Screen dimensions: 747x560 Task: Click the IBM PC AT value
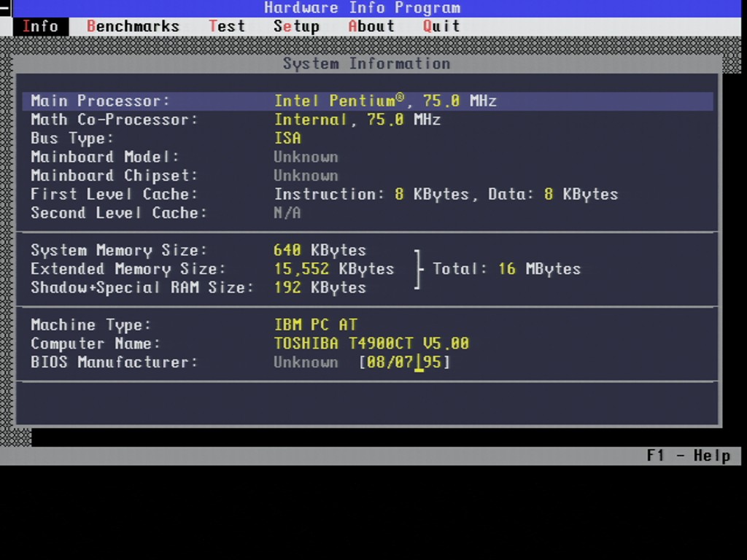pos(315,324)
